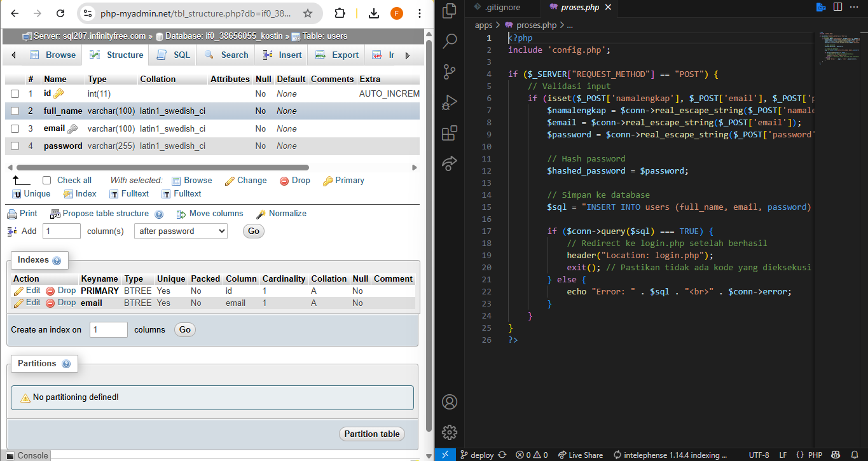
Task: Open the Extensions view in VS Code
Action: coord(450,132)
